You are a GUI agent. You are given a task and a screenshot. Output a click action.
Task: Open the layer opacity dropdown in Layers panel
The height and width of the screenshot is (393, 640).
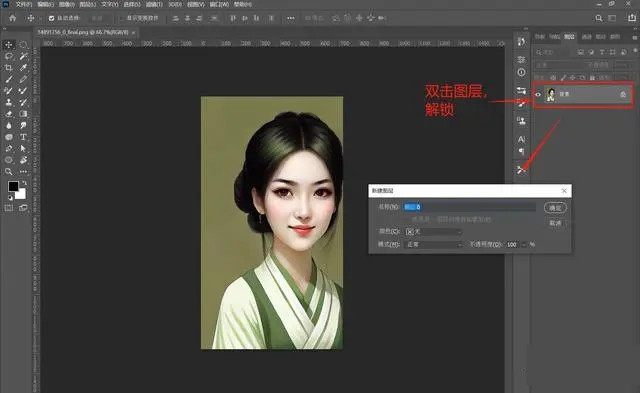click(624, 65)
